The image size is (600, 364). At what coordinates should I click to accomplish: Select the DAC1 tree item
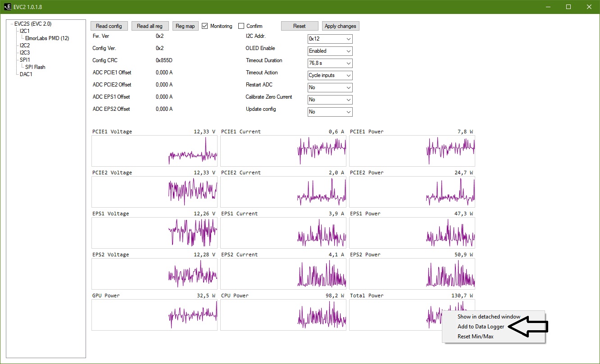coord(26,74)
